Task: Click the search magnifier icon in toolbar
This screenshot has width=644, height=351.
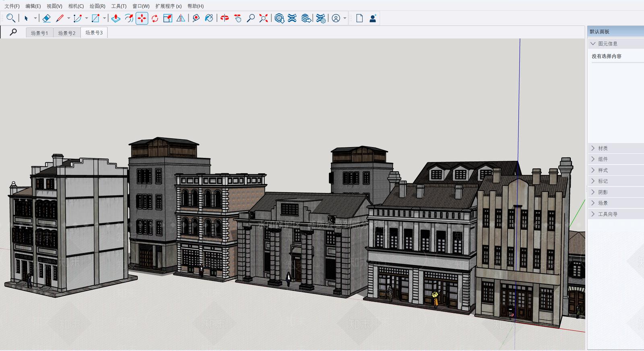Action: click(11, 18)
